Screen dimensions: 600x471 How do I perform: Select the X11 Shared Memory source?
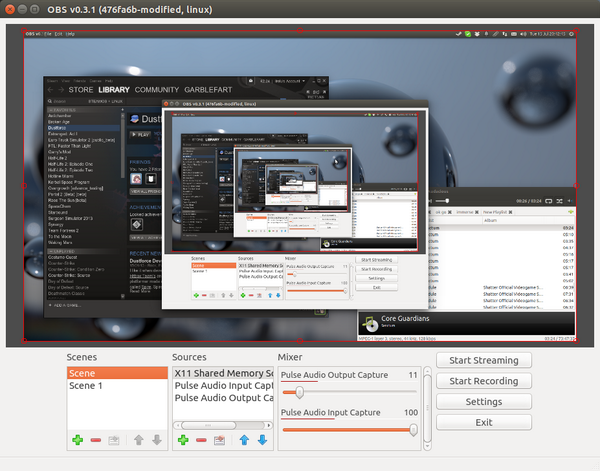pyautogui.click(x=223, y=373)
